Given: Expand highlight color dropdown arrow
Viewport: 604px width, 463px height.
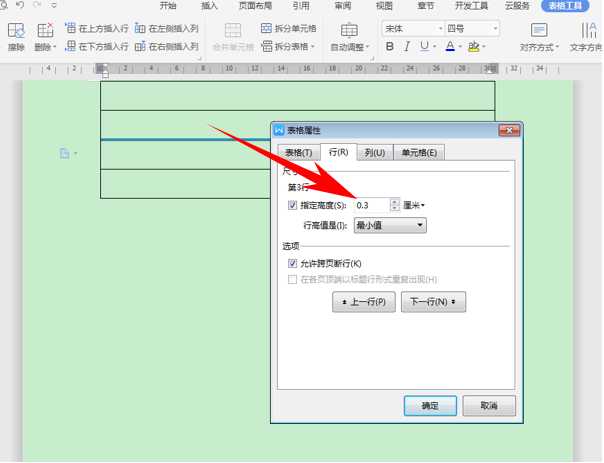Looking at the screenshot, I should click(483, 47).
